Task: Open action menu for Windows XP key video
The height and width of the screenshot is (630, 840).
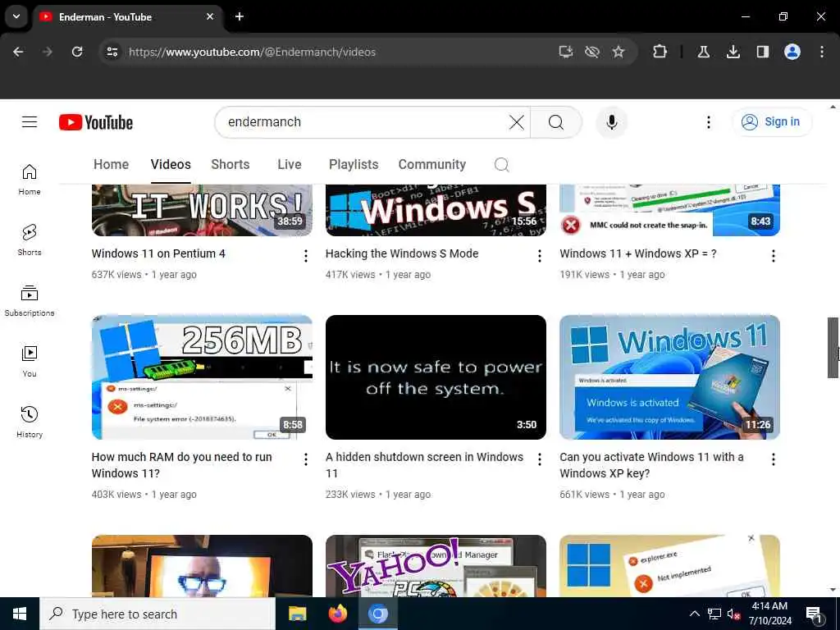Action: [773, 459]
